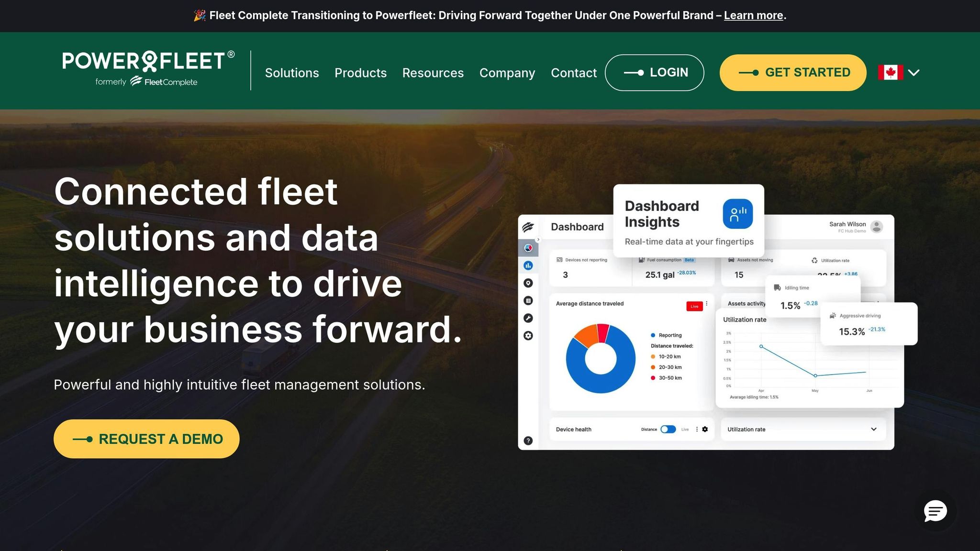Click the Fuel consumption pump icon

click(x=642, y=260)
